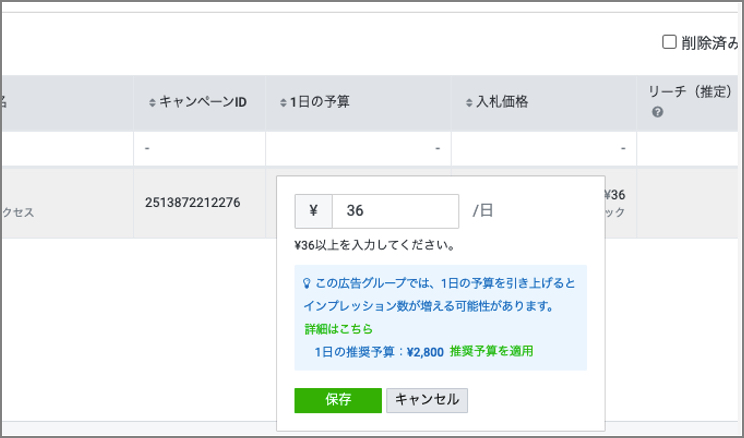744x438 pixels.
Task: Click sort arrows icon beside 1日の予算
Action: (x=282, y=103)
